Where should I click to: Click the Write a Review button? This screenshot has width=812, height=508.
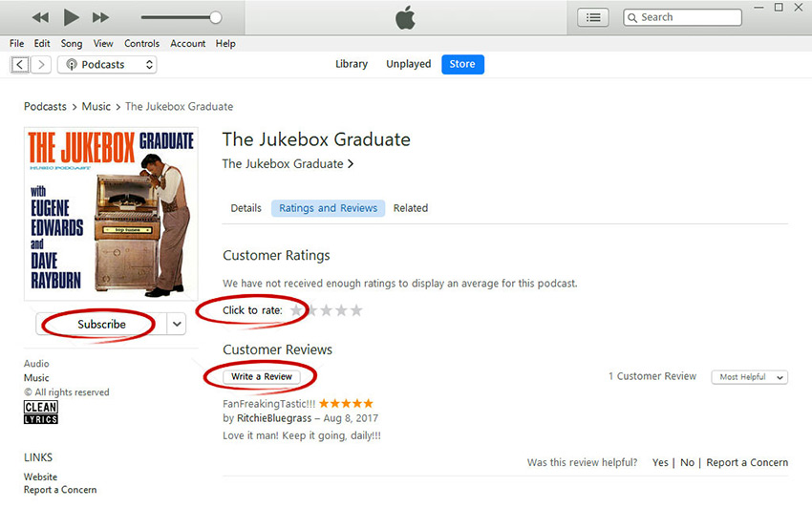click(x=262, y=376)
